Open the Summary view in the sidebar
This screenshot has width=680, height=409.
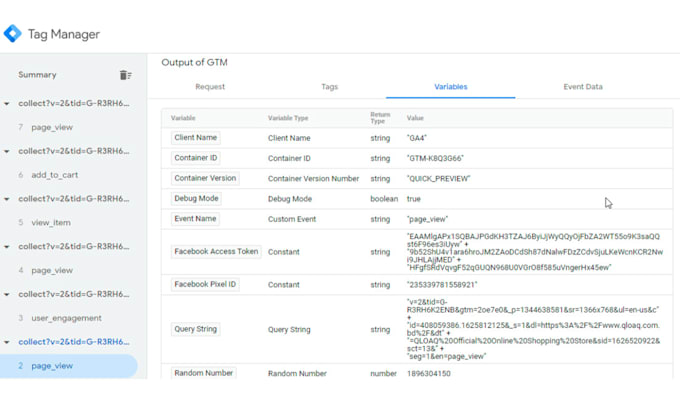[37, 75]
